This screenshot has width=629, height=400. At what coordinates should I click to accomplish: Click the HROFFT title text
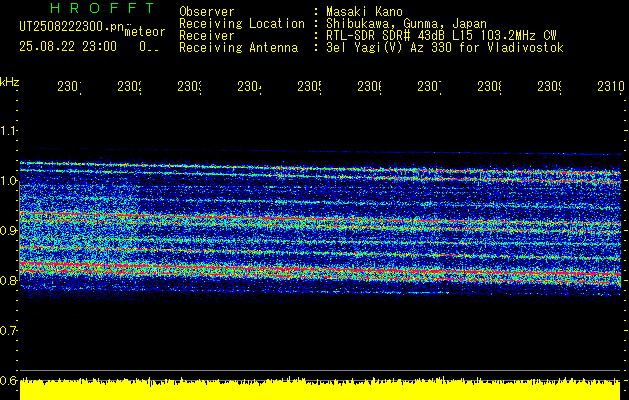click(103, 8)
